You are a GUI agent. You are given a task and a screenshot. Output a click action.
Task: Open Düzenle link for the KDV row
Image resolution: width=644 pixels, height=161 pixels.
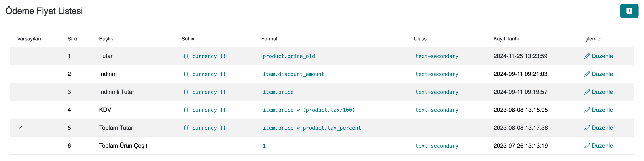[x=602, y=110]
